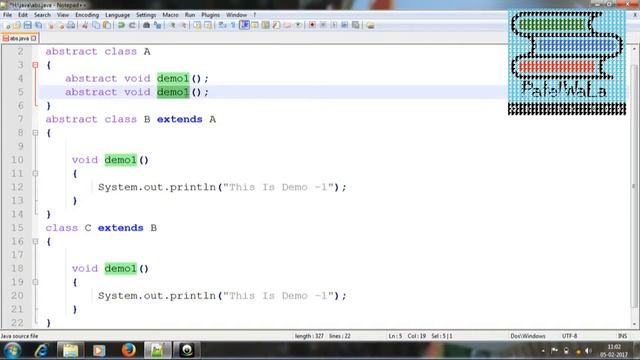Toggle the highlighted indent guide button

(244, 25)
